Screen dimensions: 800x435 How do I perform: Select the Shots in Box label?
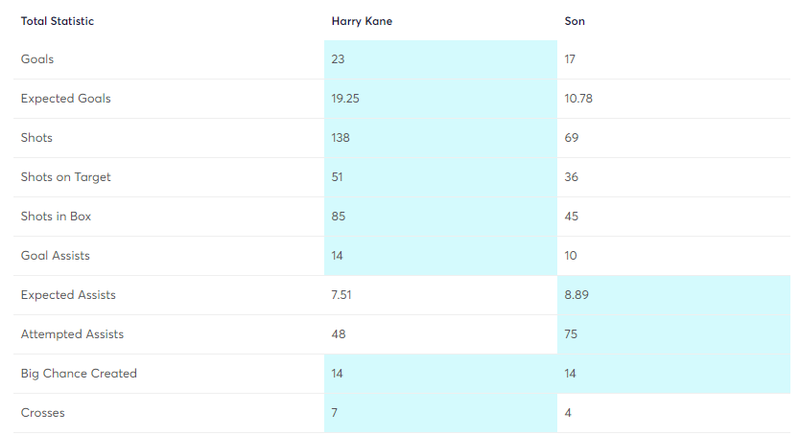(x=56, y=216)
